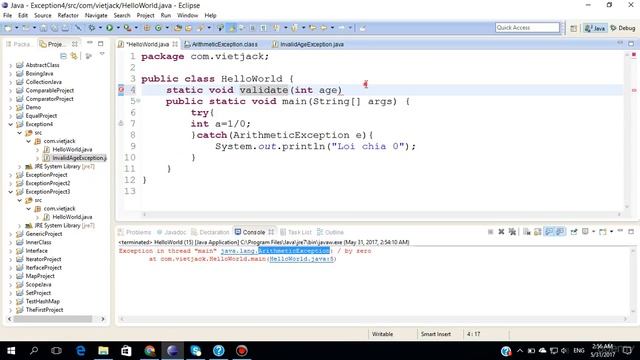Open the Debug button dropdown arrow
The height and width of the screenshot is (360, 640).
(100, 28)
